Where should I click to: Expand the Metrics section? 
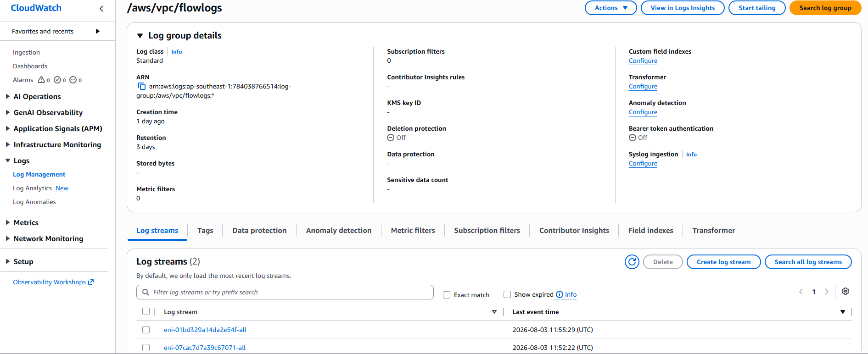tap(8, 222)
